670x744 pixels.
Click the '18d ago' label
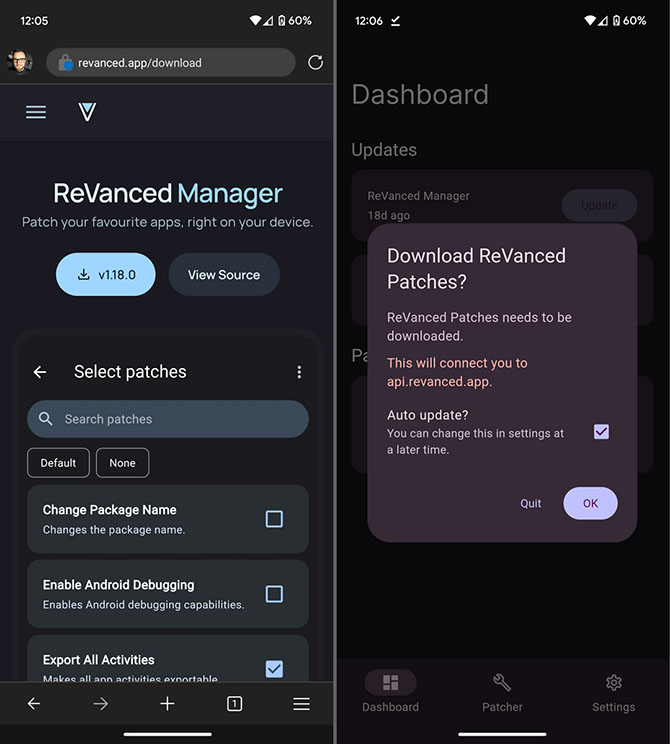[x=389, y=215]
